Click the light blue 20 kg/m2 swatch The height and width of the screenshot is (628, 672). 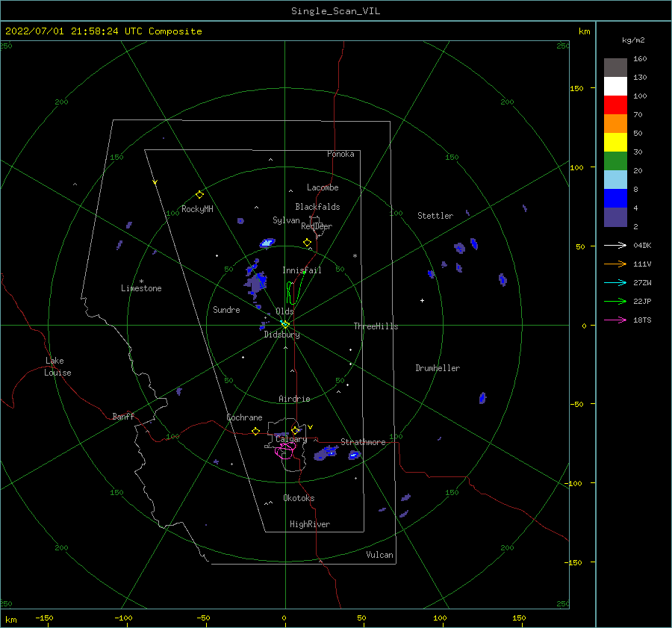[615, 180]
